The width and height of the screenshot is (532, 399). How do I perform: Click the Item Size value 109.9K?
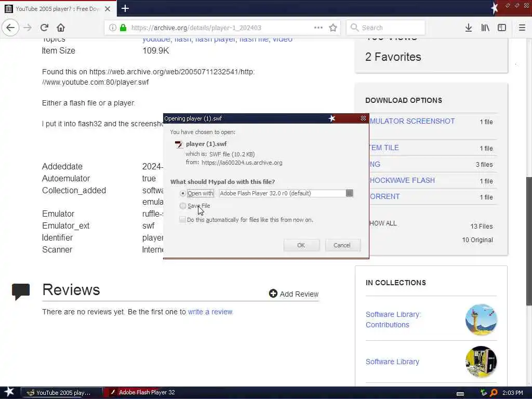click(x=155, y=50)
